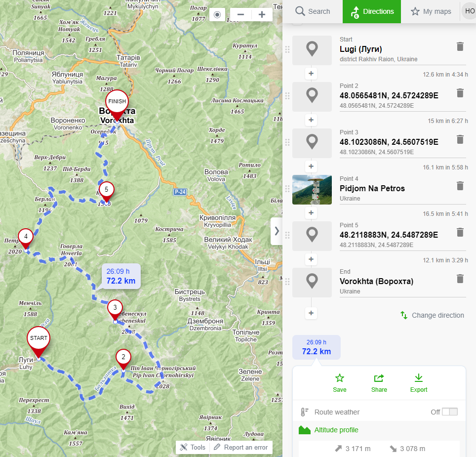This screenshot has width=476, height=457.
Task: Open the Pídjom Na Petros photo thumbnail
Action: (312, 190)
